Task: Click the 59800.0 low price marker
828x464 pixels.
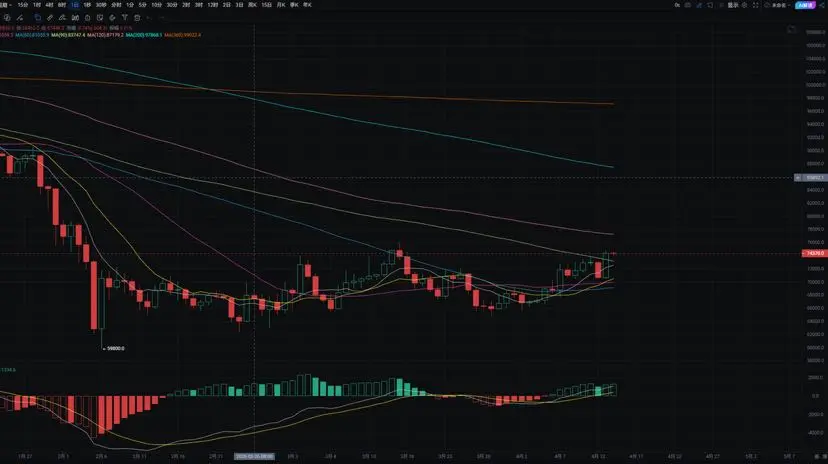Action: [116, 348]
